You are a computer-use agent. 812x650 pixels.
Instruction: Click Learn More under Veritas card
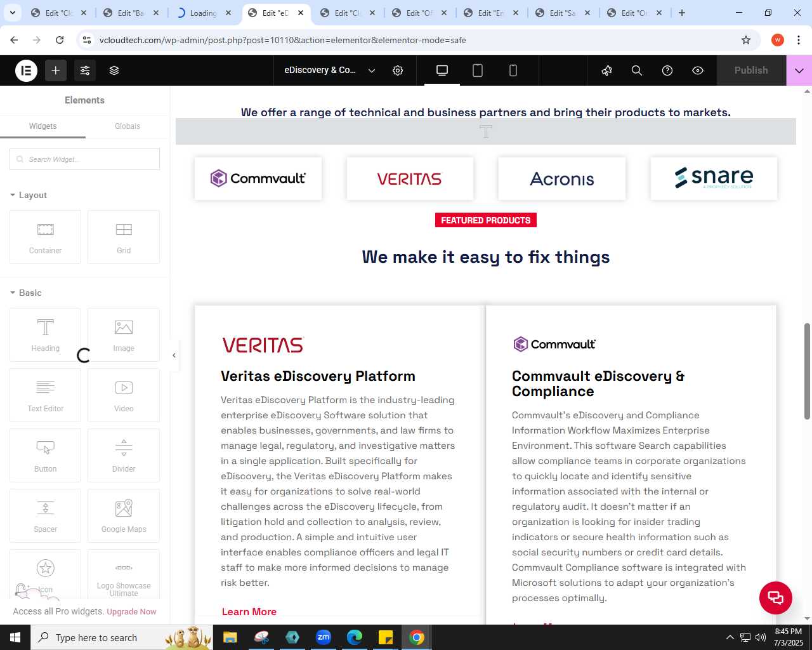coord(249,612)
